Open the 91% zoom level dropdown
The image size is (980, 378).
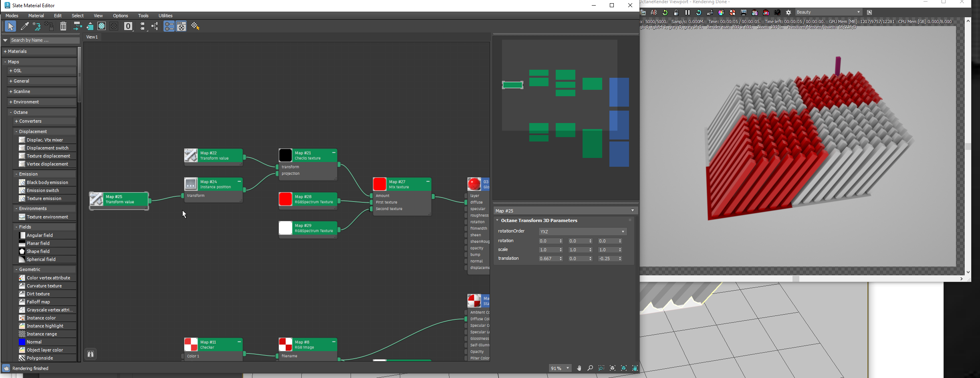(x=560, y=368)
